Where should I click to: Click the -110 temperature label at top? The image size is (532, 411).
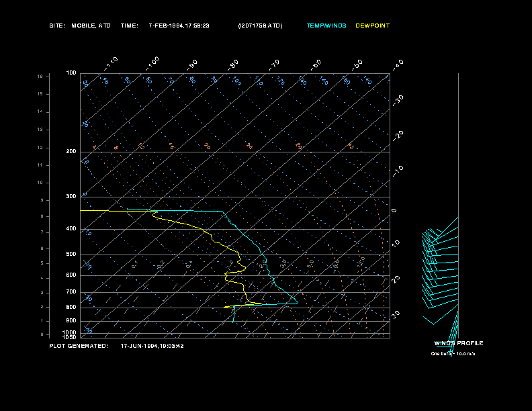coord(111,64)
